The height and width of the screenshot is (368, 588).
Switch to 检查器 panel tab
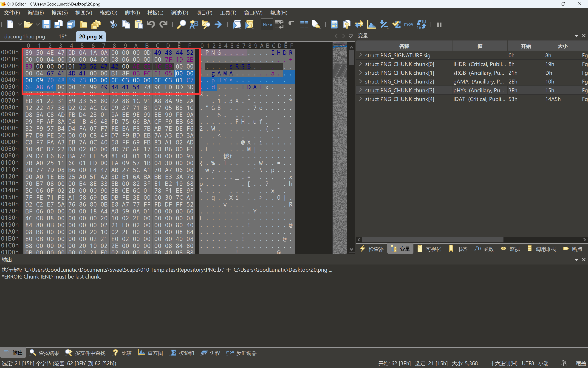click(372, 249)
